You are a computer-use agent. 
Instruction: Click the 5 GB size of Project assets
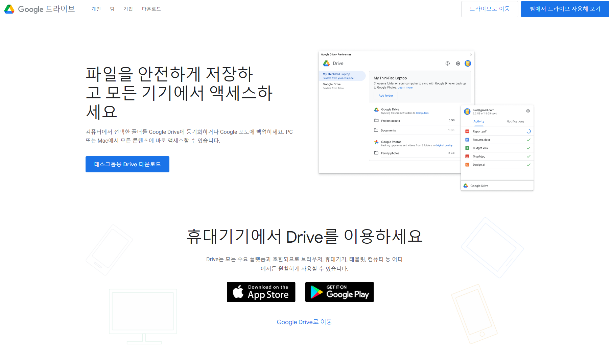452,120
